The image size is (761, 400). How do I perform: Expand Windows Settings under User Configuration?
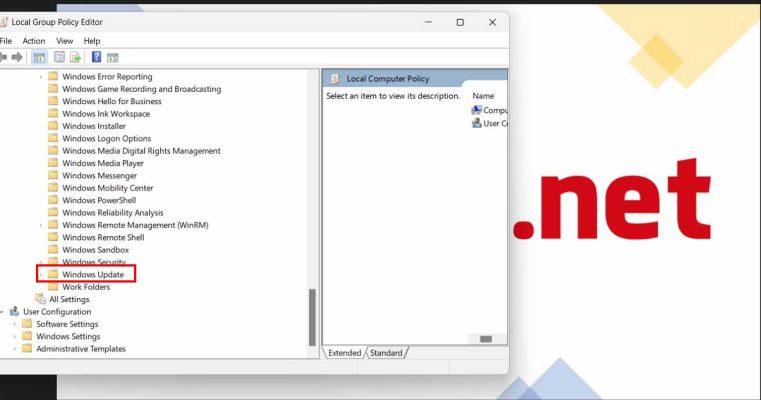[x=15, y=336]
